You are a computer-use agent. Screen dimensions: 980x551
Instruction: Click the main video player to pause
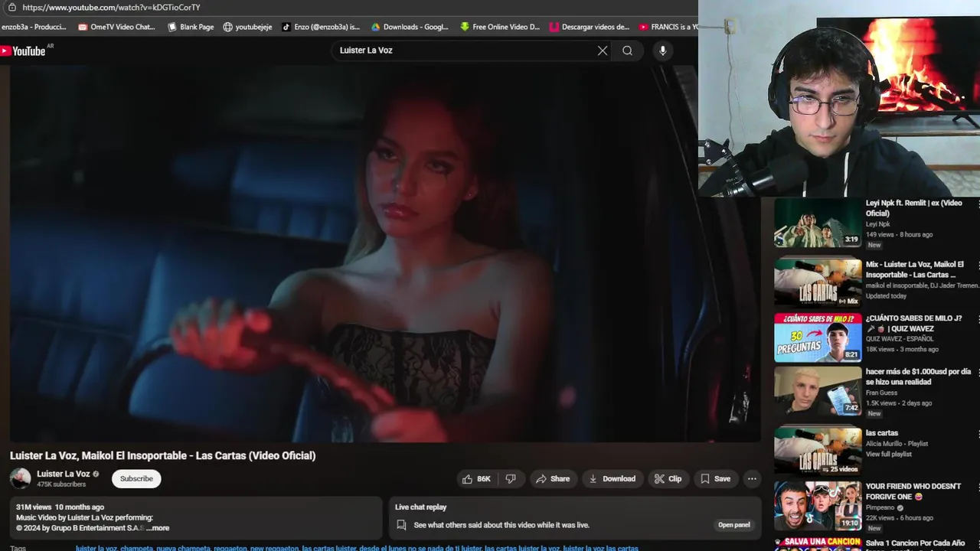pos(385,254)
